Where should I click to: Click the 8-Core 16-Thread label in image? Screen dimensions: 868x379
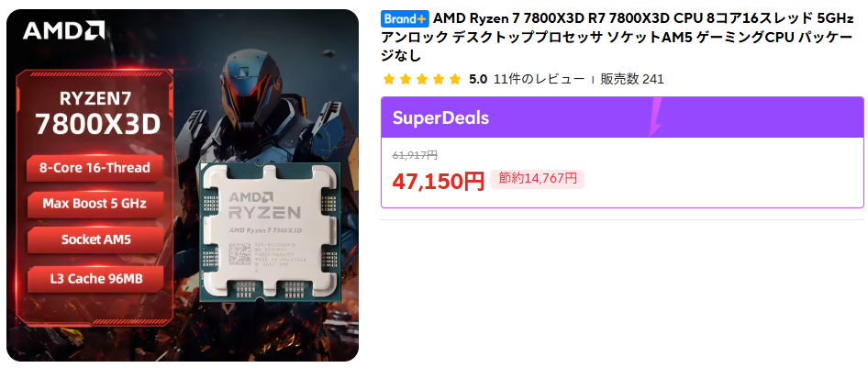click(95, 168)
